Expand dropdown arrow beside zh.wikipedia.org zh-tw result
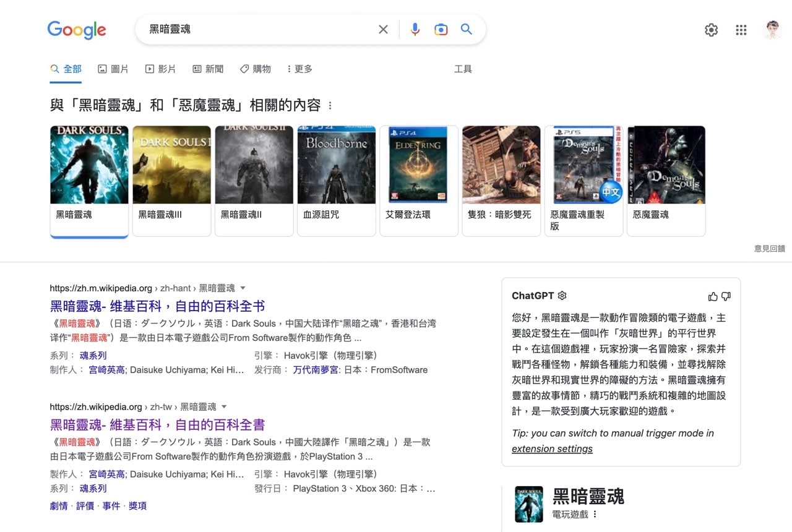 [224, 406]
